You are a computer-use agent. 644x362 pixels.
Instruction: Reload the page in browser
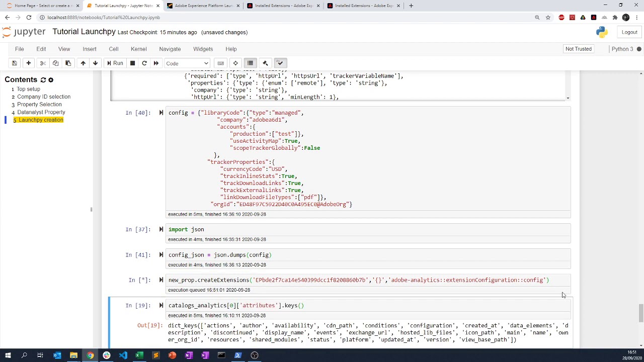coord(29,18)
